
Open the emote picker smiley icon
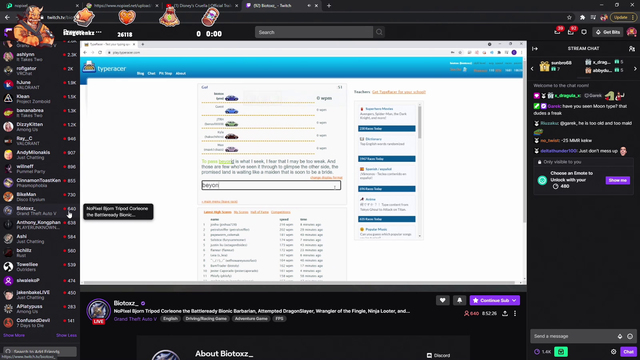pos(630,336)
